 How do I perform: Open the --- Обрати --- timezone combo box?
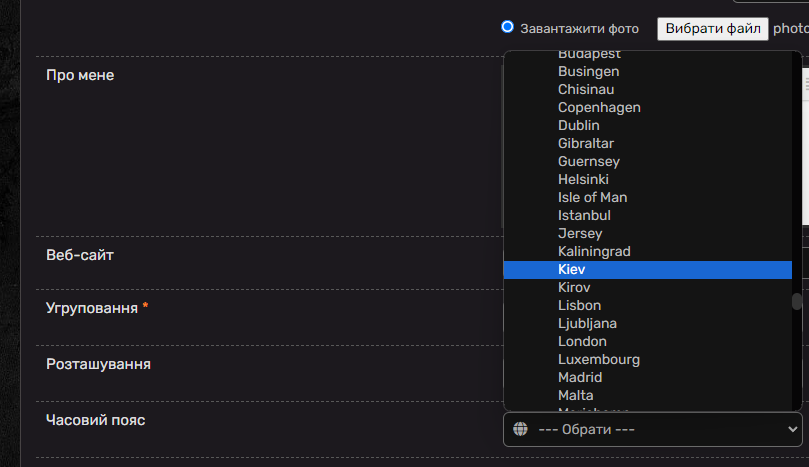[653, 429]
